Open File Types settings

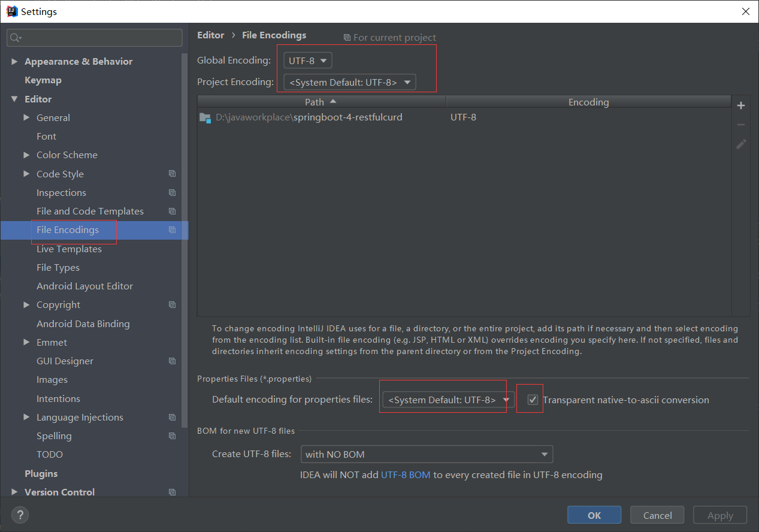pos(58,267)
